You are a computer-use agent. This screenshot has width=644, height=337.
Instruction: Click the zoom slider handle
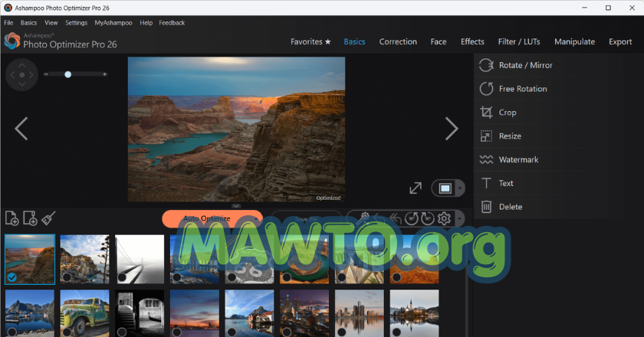[67, 74]
